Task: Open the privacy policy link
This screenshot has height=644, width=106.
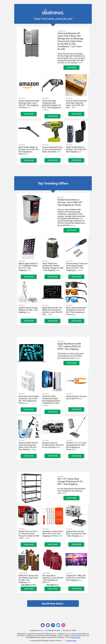Action: click(x=76, y=637)
